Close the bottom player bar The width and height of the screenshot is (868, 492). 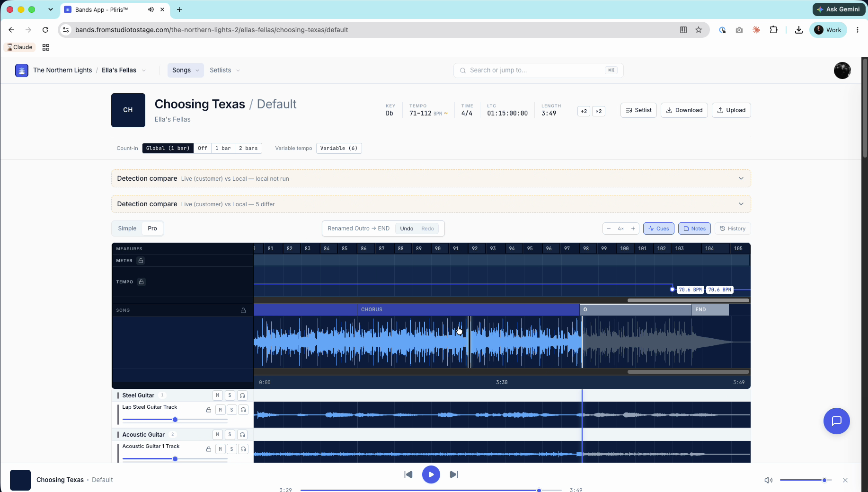click(x=845, y=480)
